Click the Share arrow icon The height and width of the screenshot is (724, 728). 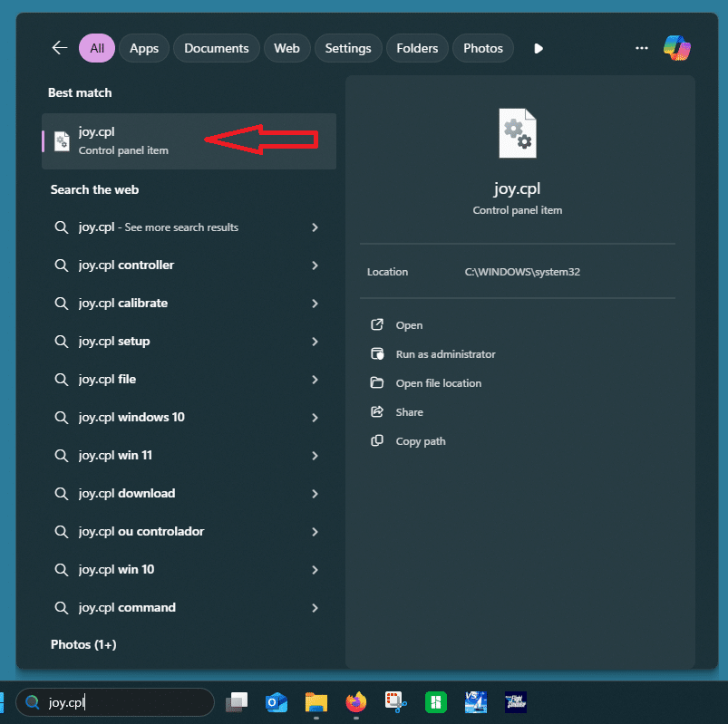(x=377, y=411)
